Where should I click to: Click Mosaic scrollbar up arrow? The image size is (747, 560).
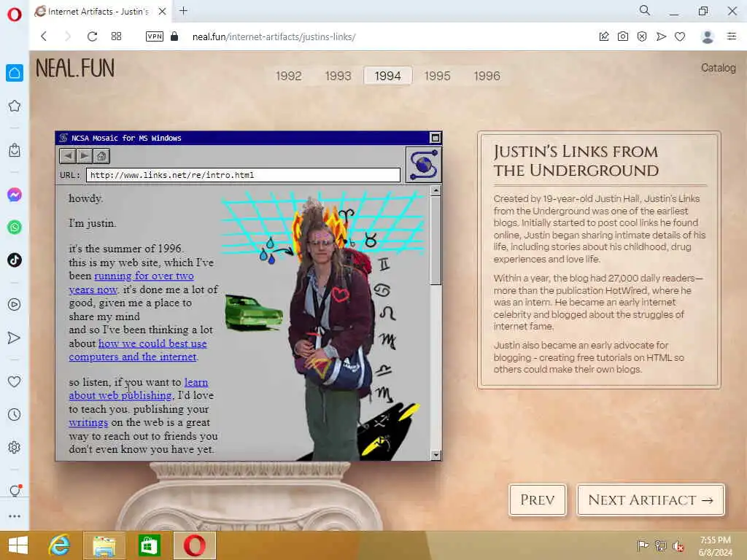(x=436, y=191)
